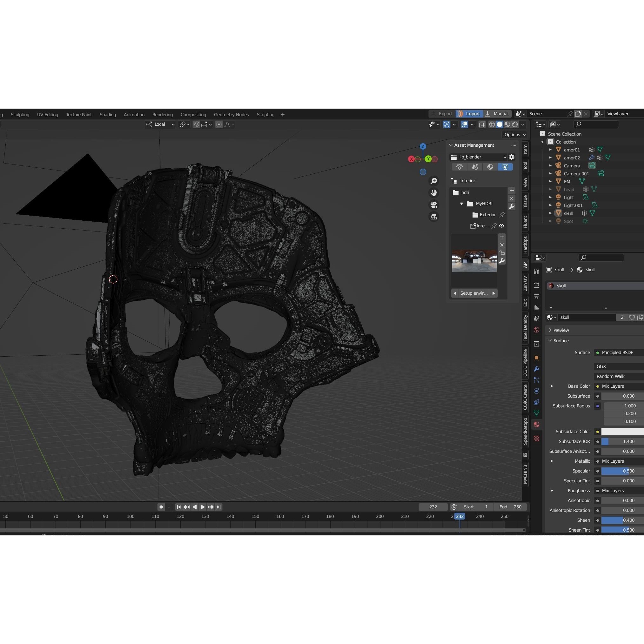Enable proportional editing in the header

(x=219, y=124)
